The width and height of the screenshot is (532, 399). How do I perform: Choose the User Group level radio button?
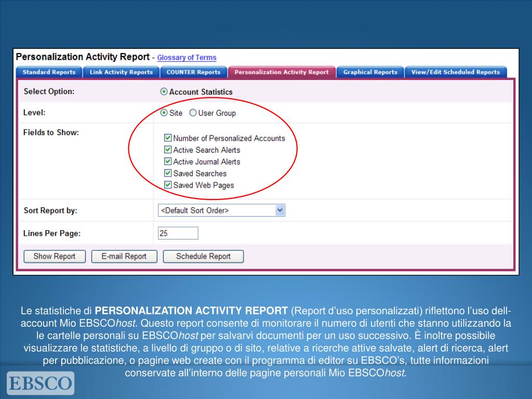(193, 113)
